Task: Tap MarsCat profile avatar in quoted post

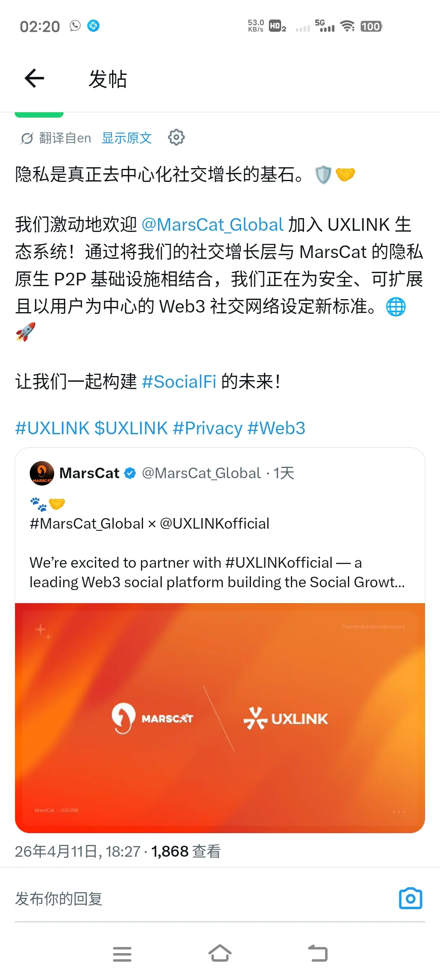Action: coord(42,473)
